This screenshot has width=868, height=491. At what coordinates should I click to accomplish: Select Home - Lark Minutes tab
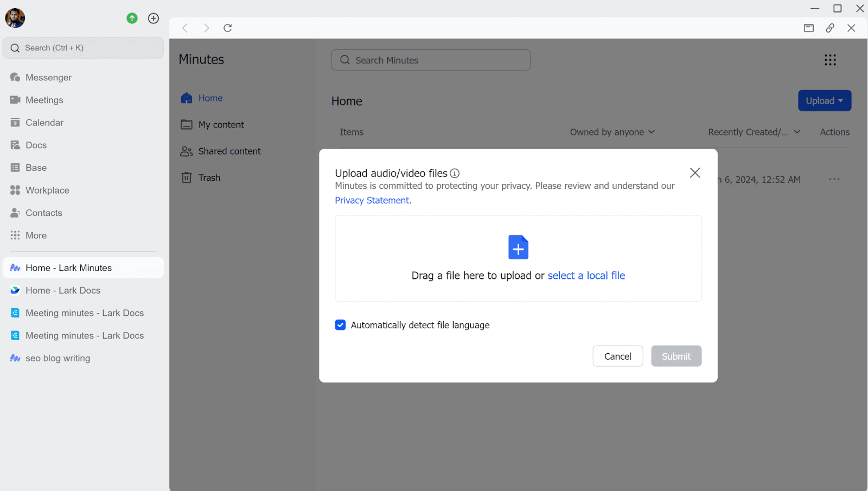pyautogui.click(x=83, y=268)
